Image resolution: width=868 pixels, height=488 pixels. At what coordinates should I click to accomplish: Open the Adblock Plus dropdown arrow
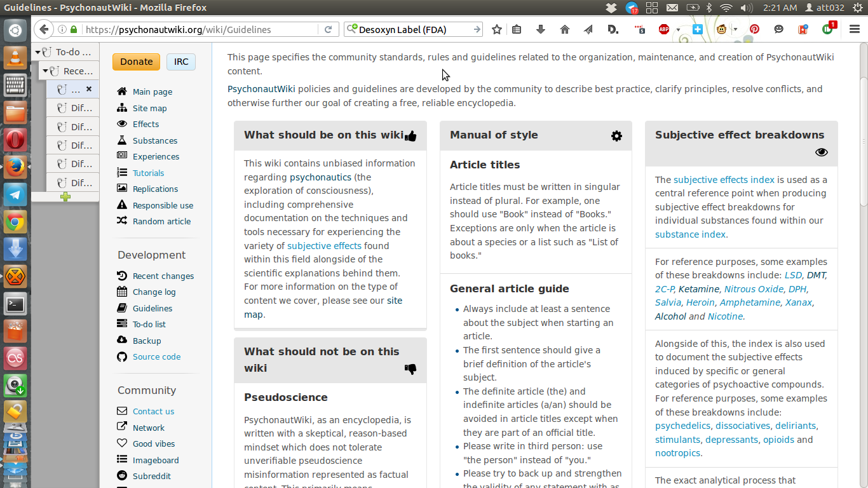(x=678, y=29)
